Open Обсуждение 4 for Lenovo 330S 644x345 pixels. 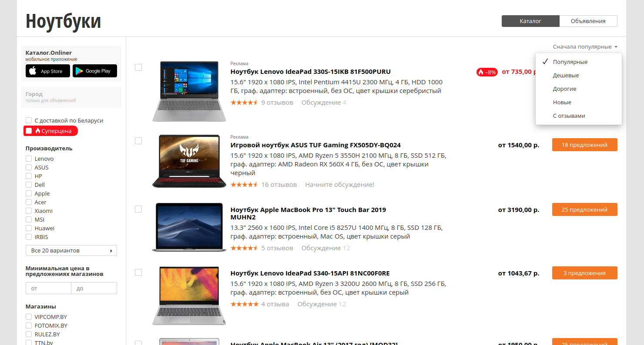[x=324, y=103]
